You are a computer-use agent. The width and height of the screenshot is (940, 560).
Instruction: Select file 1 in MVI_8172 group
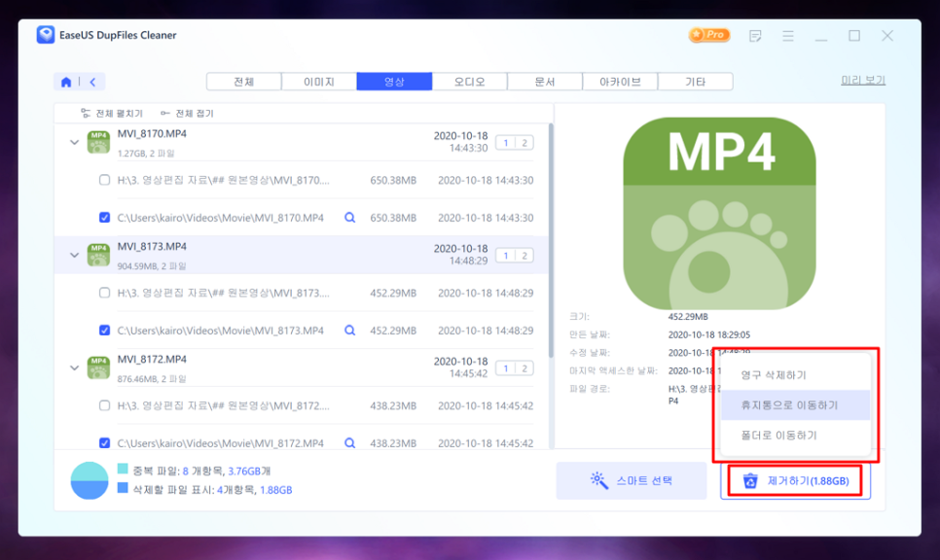505,368
